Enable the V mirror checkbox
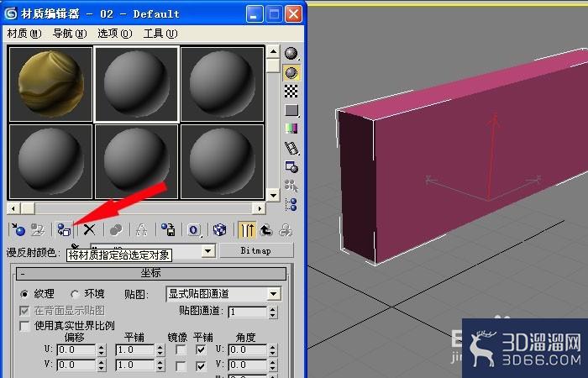This screenshot has height=378, width=588. tap(181, 365)
